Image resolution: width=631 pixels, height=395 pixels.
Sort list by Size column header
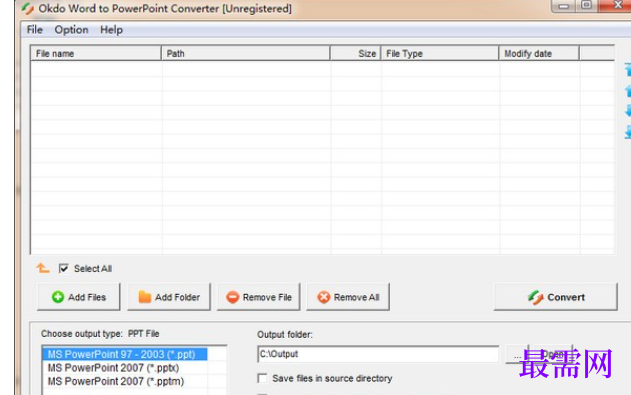click(x=355, y=53)
